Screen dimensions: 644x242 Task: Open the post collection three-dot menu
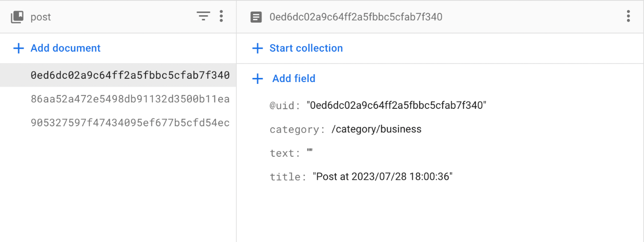[221, 17]
